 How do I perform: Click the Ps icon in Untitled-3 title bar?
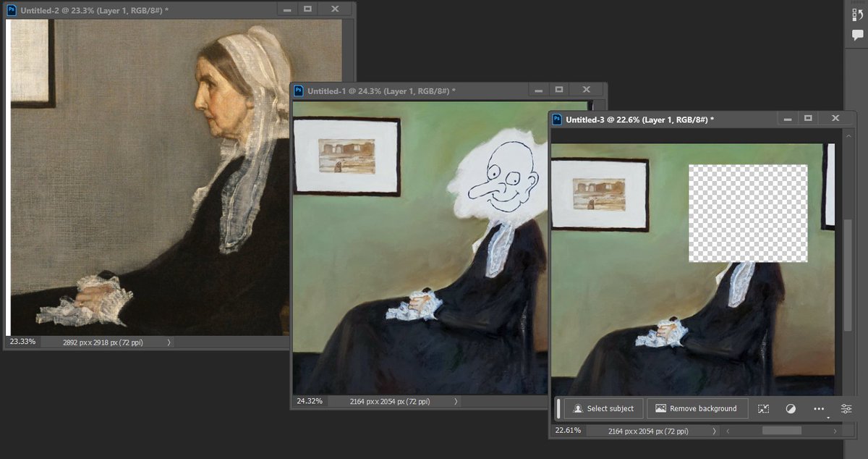click(x=556, y=119)
